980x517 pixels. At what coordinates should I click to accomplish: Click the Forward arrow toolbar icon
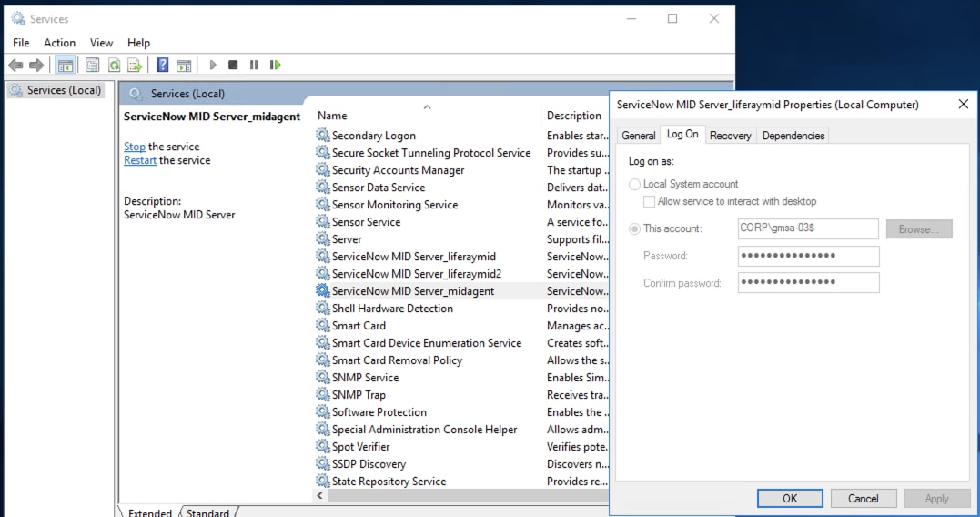[37, 65]
